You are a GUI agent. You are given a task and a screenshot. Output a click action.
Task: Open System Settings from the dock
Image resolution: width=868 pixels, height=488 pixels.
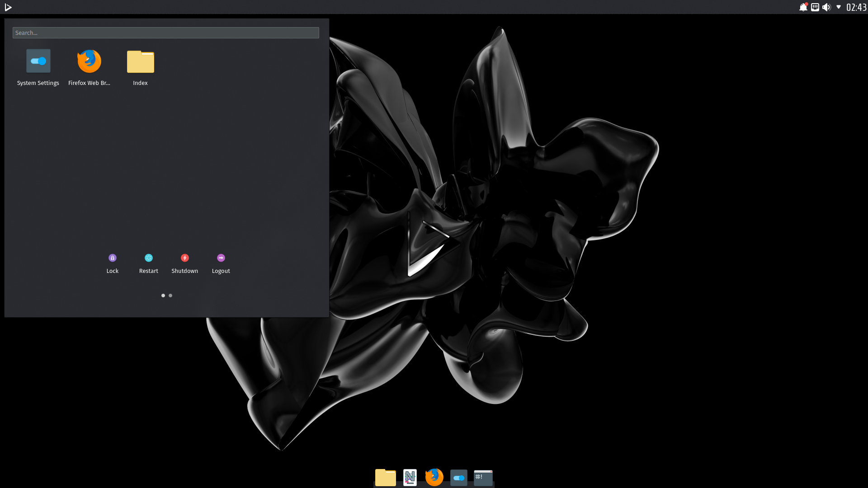click(459, 478)
